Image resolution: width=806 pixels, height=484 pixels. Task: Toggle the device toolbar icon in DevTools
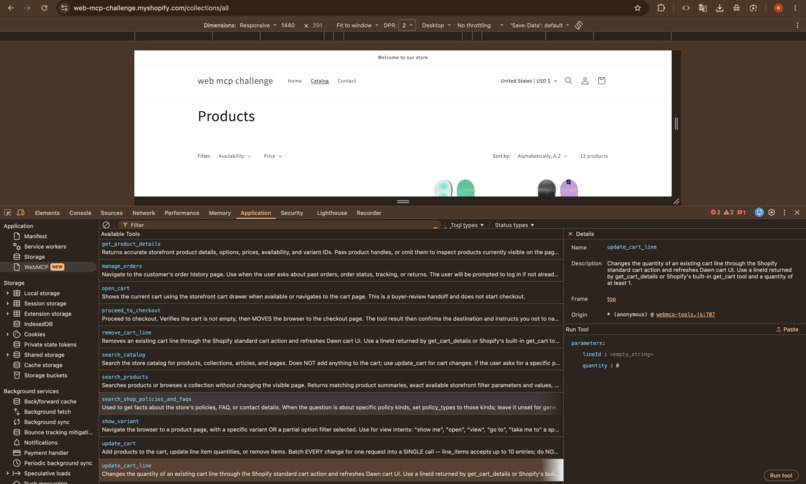pyautogui.click(x=21, y=213)
